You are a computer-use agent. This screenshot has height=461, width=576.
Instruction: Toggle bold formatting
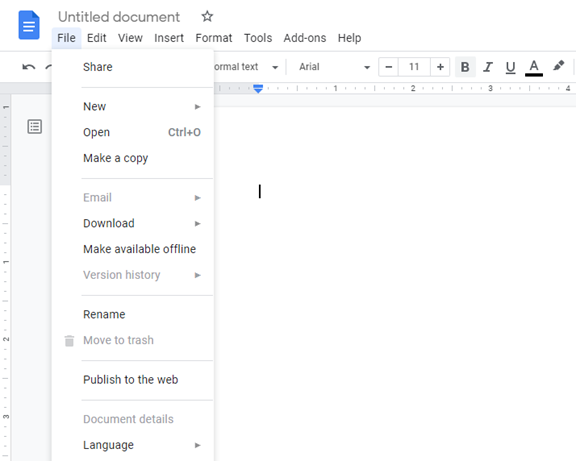[x=465, y=67]
